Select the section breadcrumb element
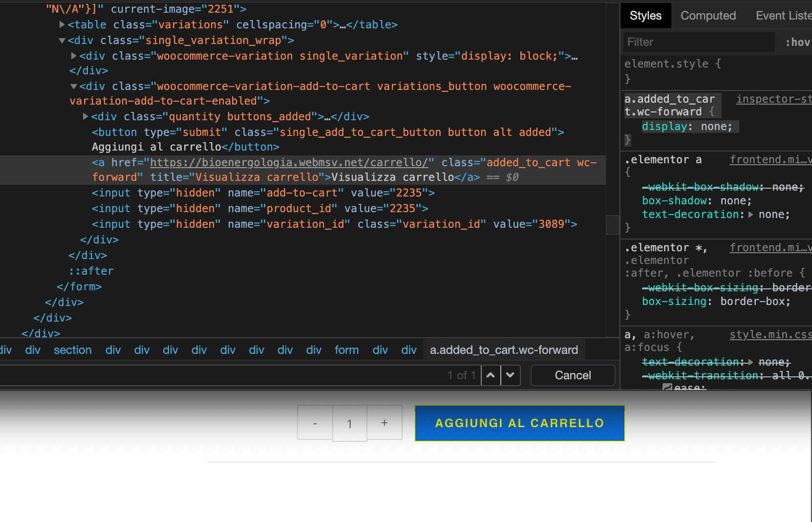 pyautogui.click(x=72, y=350)
